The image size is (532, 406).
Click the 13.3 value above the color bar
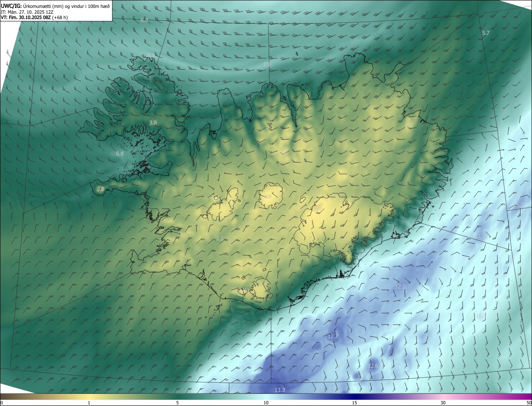[280, 390]
